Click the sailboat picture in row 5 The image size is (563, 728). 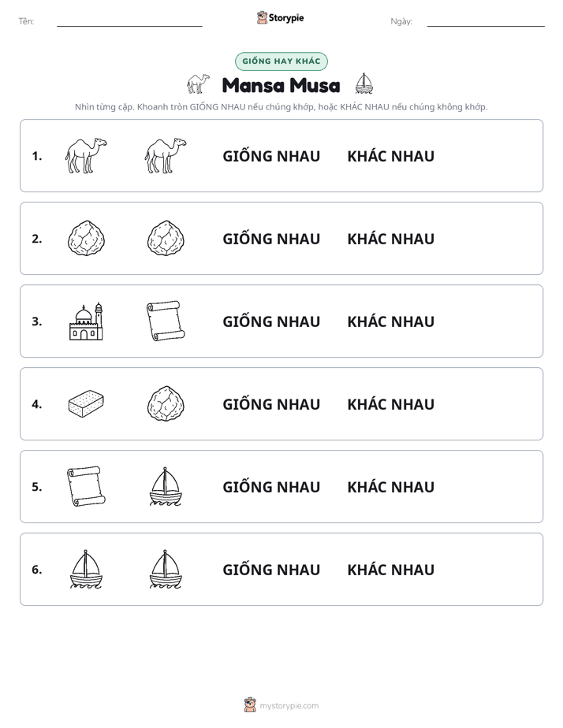(x=166, y=487)
